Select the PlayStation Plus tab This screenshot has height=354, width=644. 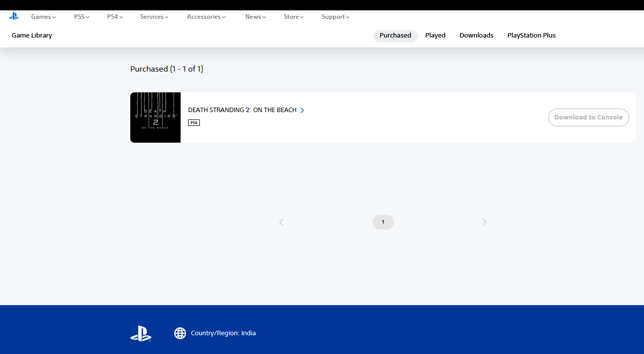(531, 36)
